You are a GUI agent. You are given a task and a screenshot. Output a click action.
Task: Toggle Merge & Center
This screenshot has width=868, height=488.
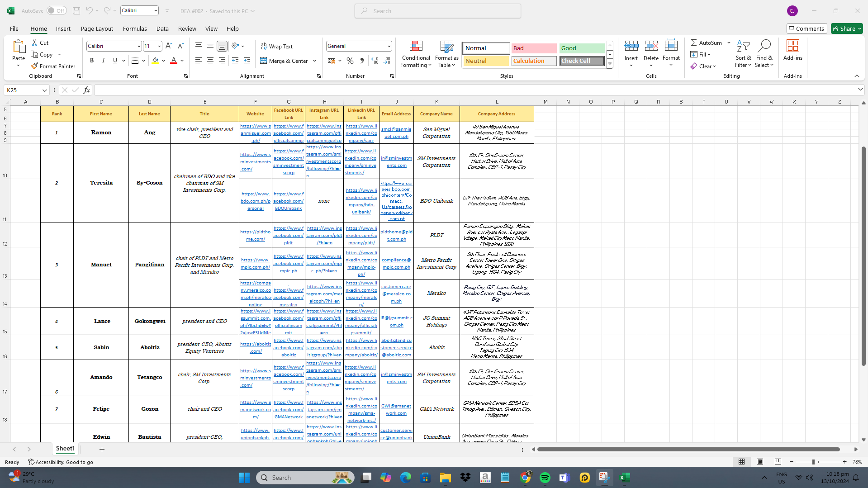click(x=284, y=61)
